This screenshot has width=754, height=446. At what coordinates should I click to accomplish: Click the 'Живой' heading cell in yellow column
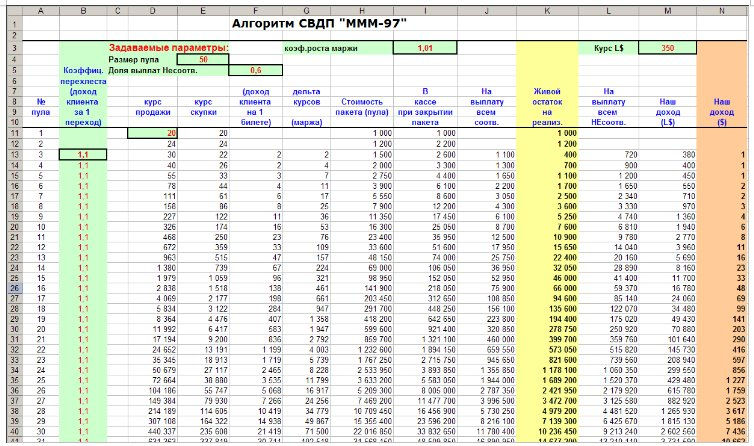coord(547,91)
